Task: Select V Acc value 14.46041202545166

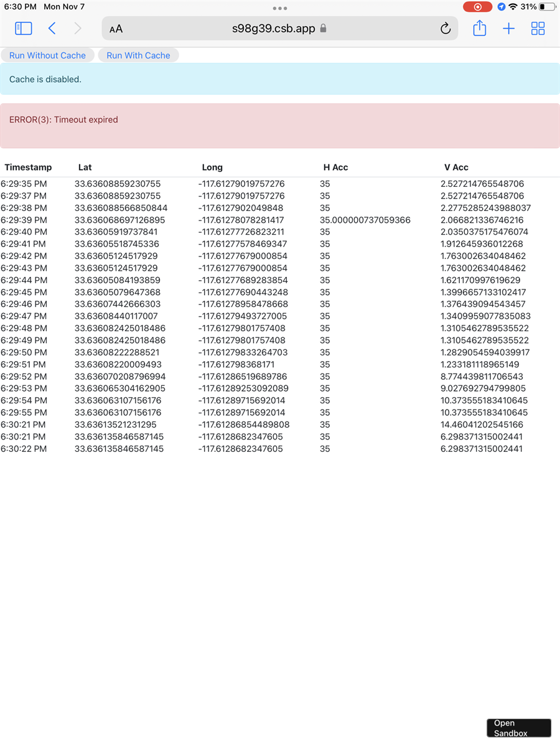Action: point(482,425)
